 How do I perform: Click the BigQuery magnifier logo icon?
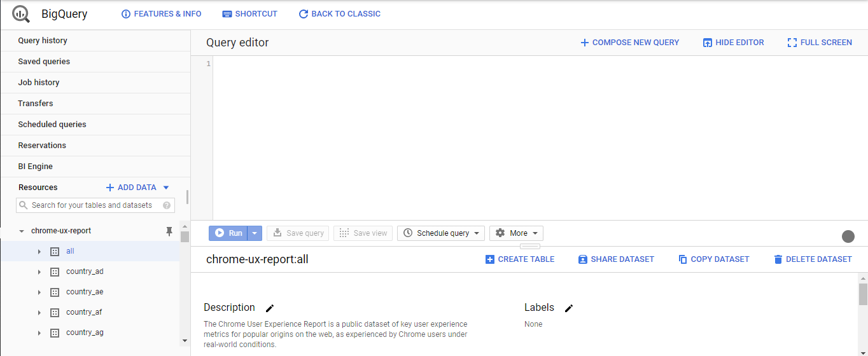click(21, 13)
